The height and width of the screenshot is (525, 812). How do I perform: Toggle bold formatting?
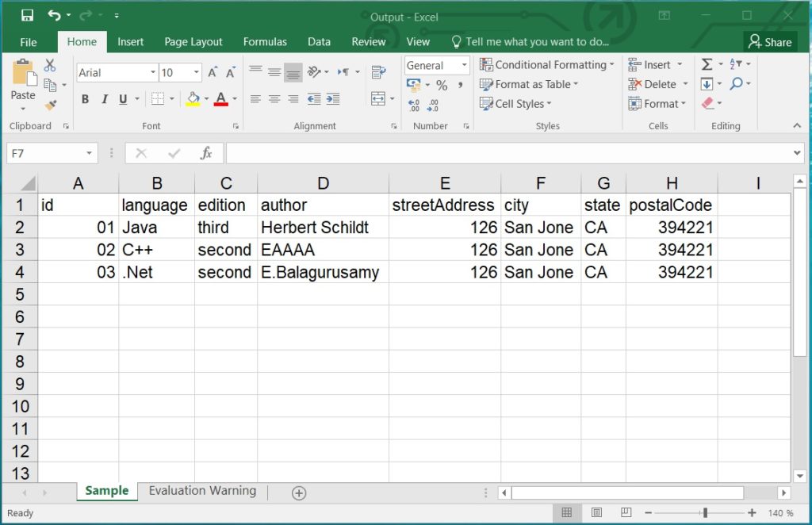coord(86,99)
